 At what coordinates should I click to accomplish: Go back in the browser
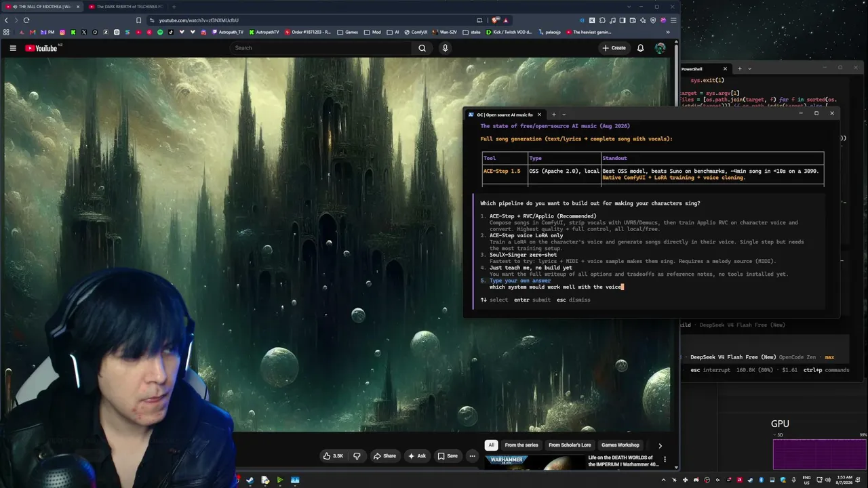(6, 20)
